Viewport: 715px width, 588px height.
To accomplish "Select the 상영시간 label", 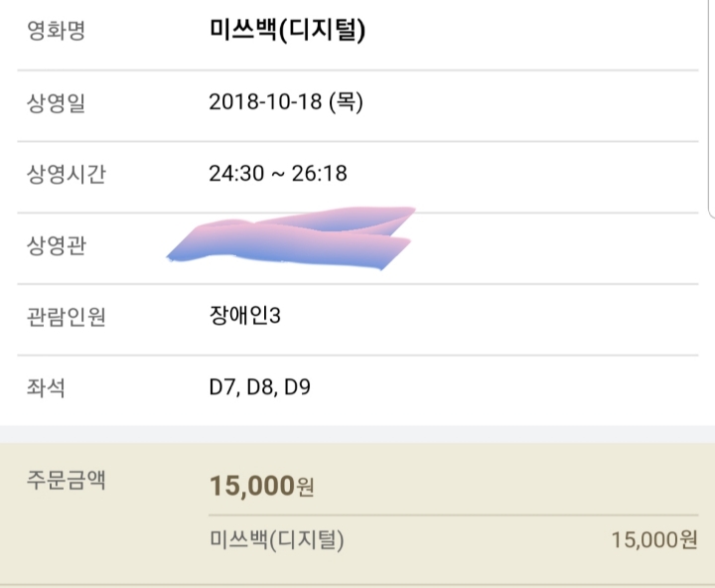I will pyautogui.click(x=67, y=174).
